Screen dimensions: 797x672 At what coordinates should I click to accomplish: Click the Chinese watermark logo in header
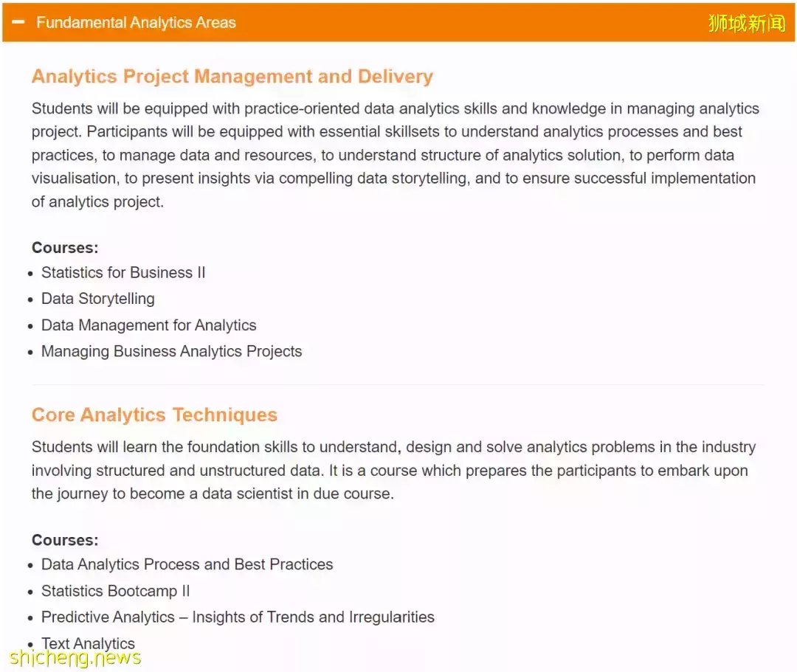747,23
